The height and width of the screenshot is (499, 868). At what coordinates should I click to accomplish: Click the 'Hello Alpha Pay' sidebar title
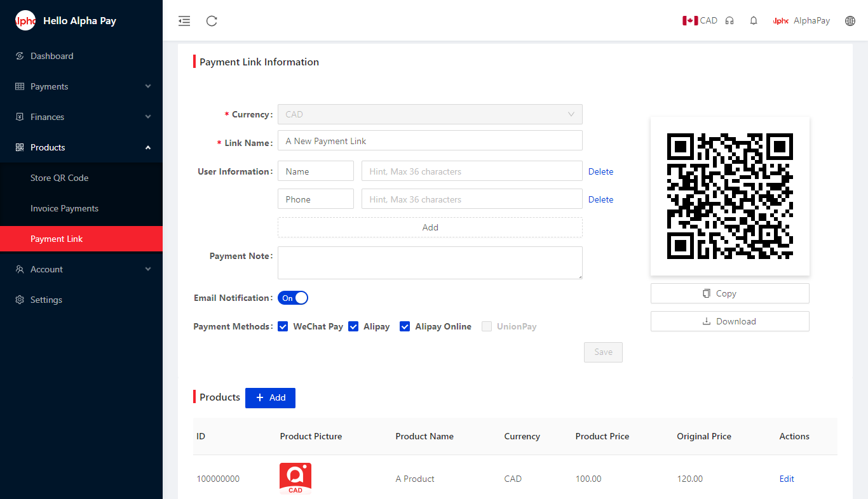click(79, 20)
